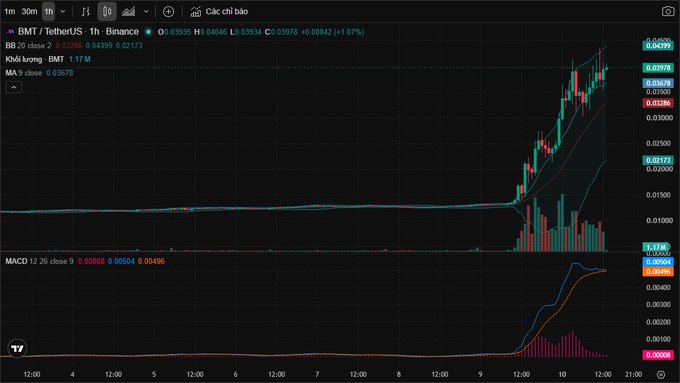This screenshot has width=680, height=383.
Task: Open chart settings gear on time axis
Action: (660, 374)
